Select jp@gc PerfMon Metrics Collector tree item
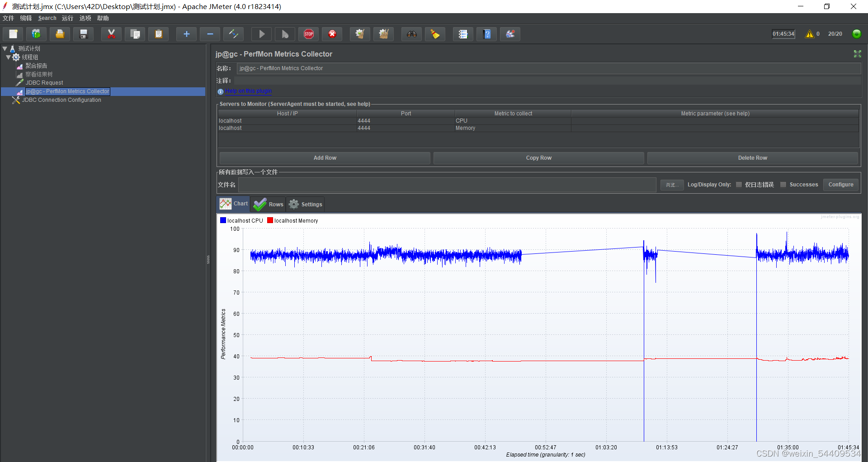 click(x=67, y=91)
